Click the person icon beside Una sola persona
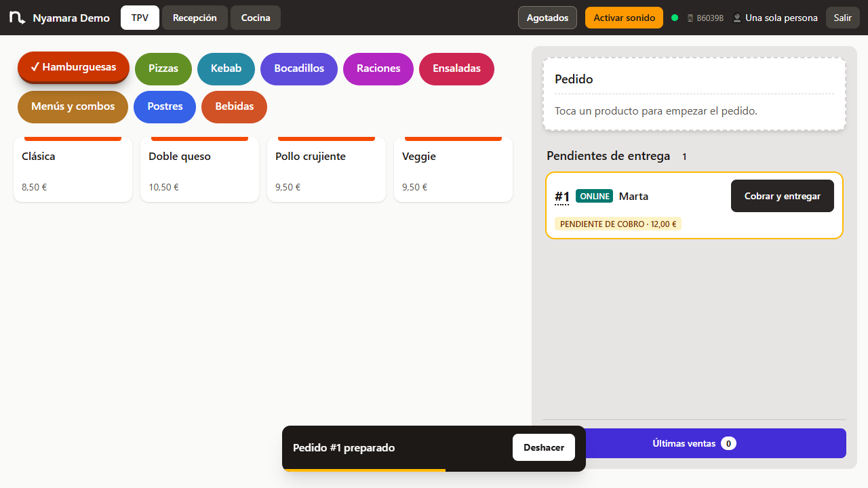 [737, 18]
